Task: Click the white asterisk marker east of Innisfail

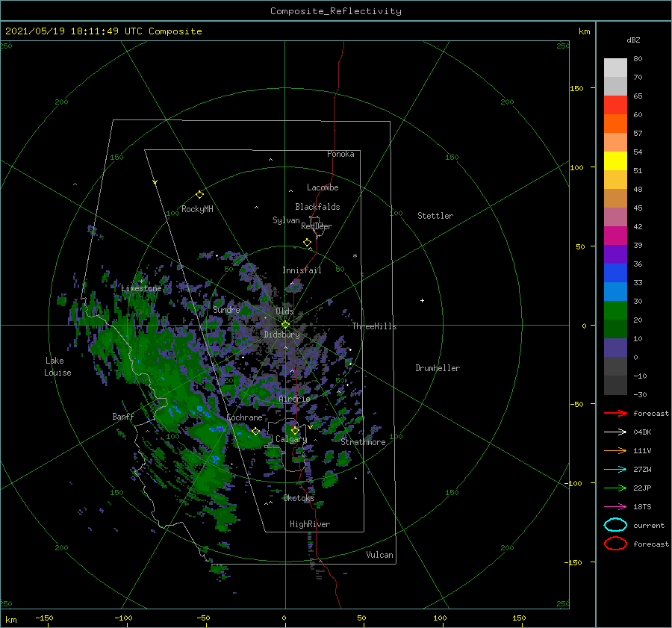Action: tap(355, 256)
